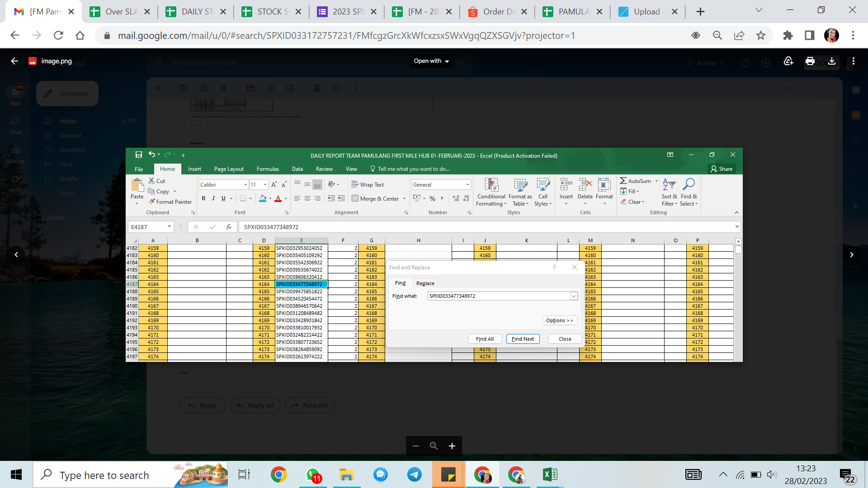Image resolution: width=868 pixels, height=488 pixels.
Task: Open more options in preview toolbar
Action: 854,61
